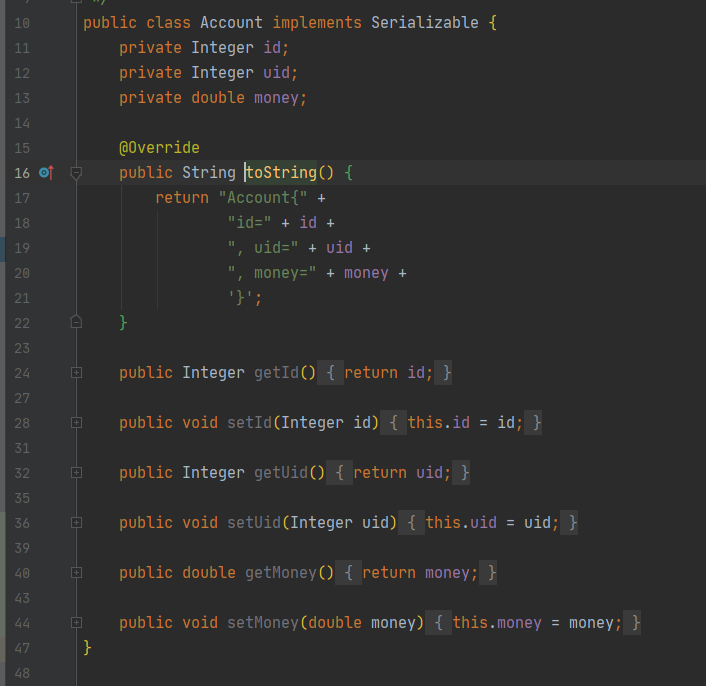706x686 pixels.
Task: Click the "Account{" string literal
Action: pos(263,198)
